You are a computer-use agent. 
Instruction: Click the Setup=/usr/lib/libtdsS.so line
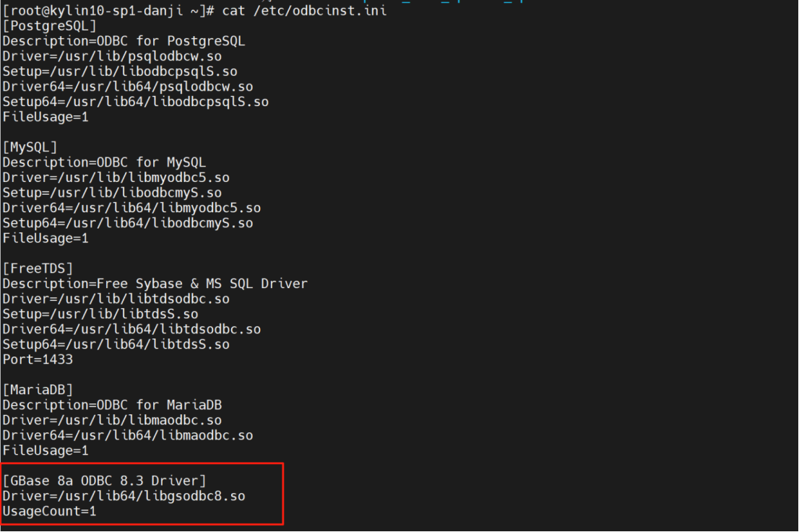click(x=100, y=314)
